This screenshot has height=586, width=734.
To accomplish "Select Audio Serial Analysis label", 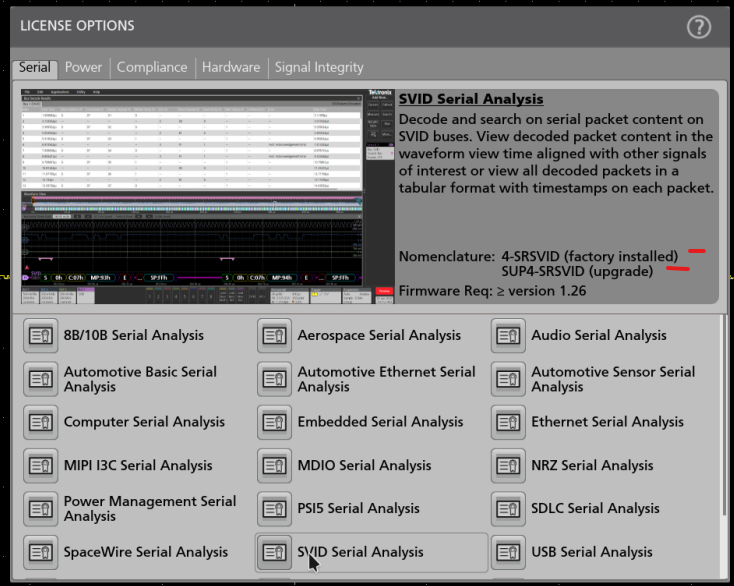I will click(599, 336).
